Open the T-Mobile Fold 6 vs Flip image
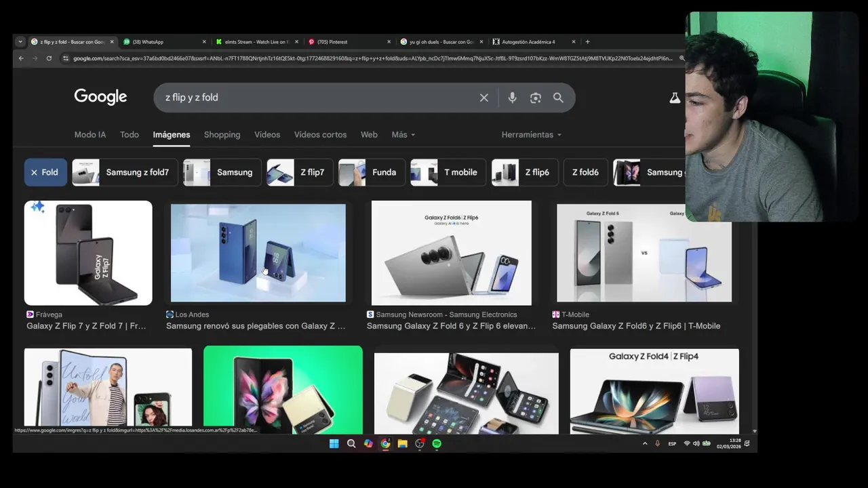Screen dimensions: 868x488 click(x=644, y=253)
